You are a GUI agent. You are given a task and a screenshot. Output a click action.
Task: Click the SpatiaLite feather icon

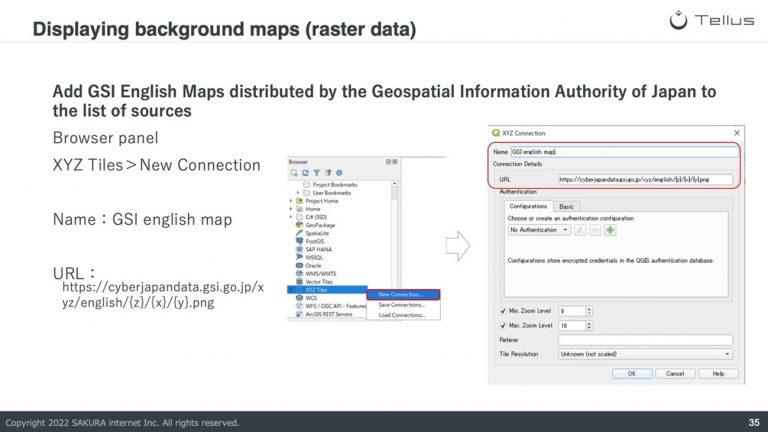pos(299,233)
